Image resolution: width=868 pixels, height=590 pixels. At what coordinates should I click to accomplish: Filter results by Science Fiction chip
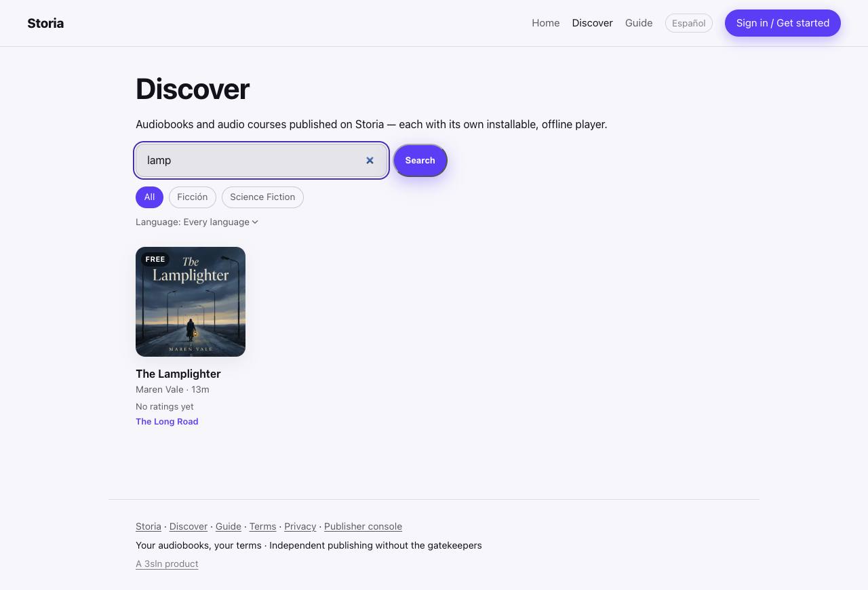coord(262,197)
